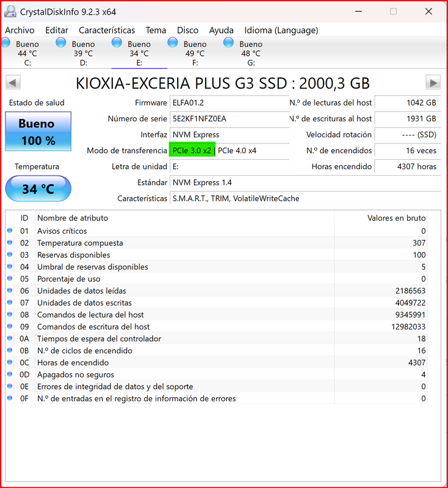
Task: Click the Estándar field NVM Express 1.4
Action: click(305, 182)
